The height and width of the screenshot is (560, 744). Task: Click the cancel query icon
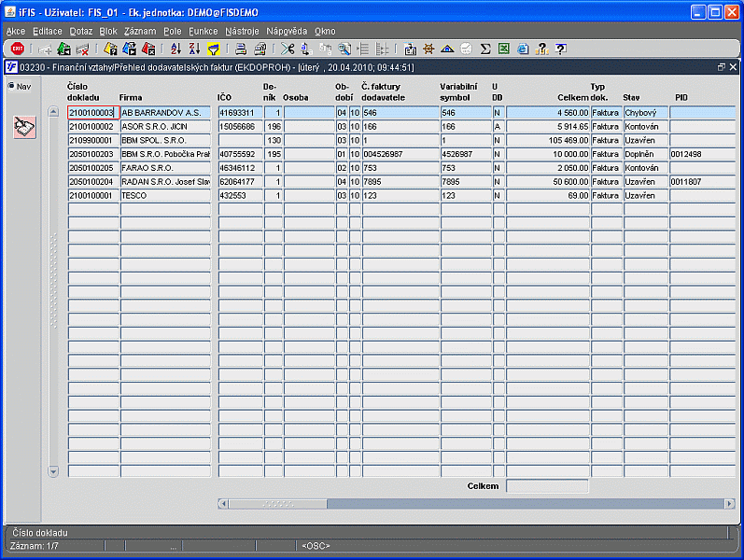148,49
